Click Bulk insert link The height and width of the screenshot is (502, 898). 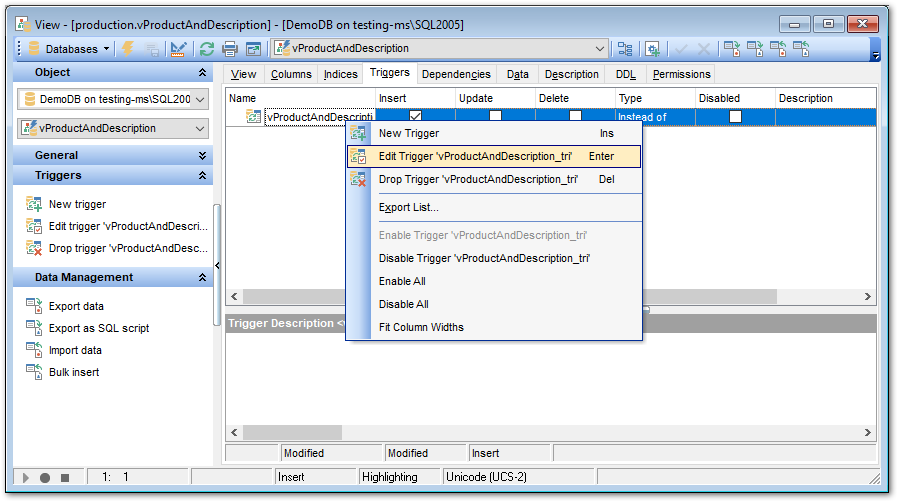(x=74, y=372)
